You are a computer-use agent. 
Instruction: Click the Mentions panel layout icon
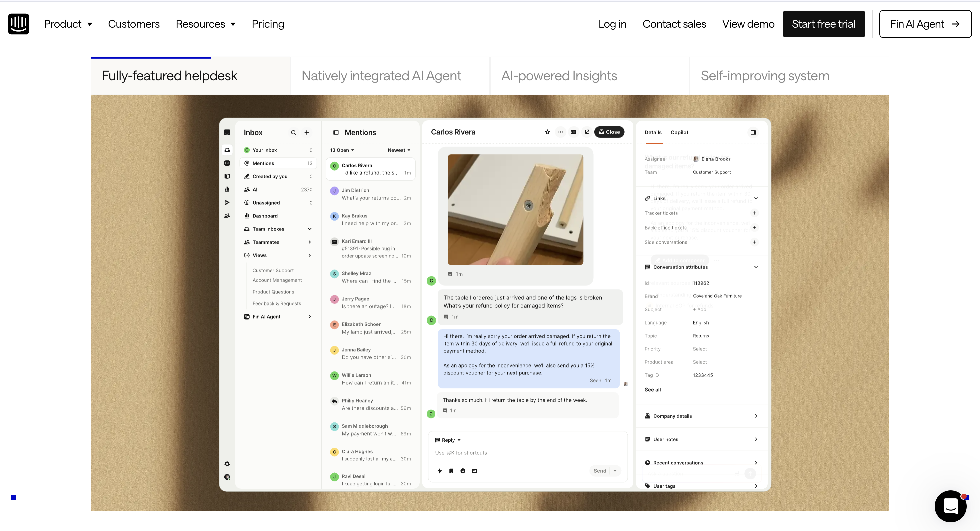tap(336, 133)
